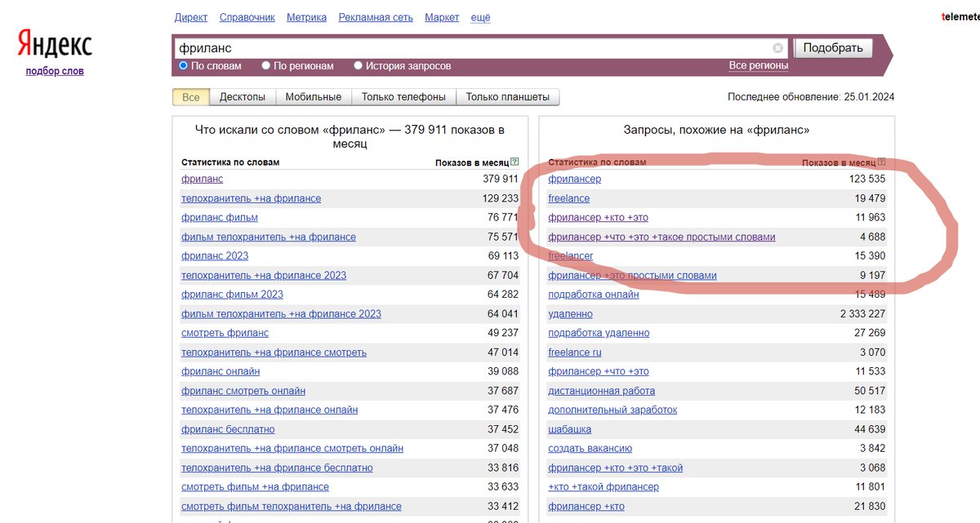
Task: Open the 'фрилансер' similar query link
Action: (574, 179)
